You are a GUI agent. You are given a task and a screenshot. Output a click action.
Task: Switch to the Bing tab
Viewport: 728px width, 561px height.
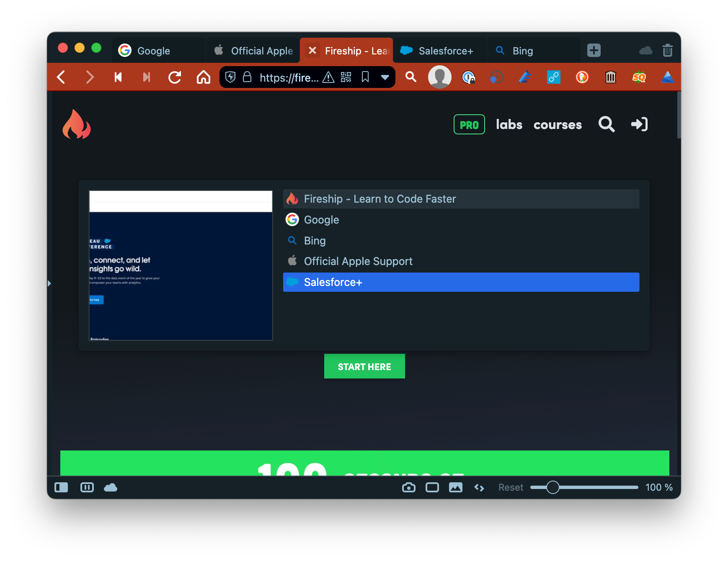(534, 51)
